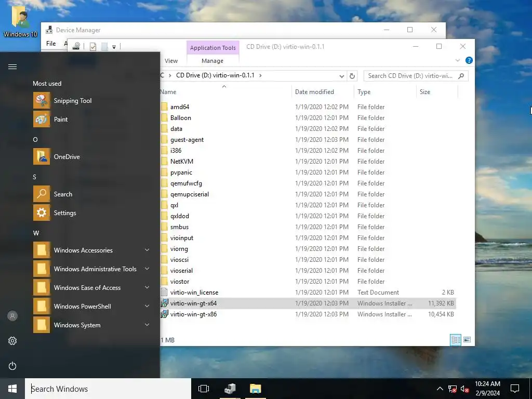Screen dimensions: 532x399
Task: Select the virtio-win-gt-x64 installer row
Action: [x=308, y=303]
